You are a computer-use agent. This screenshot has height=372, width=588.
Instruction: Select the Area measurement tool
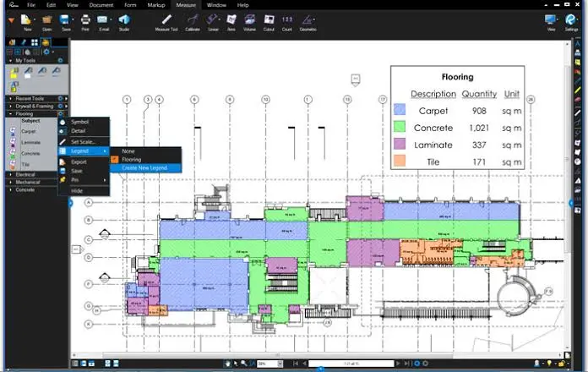coord(231,19)
